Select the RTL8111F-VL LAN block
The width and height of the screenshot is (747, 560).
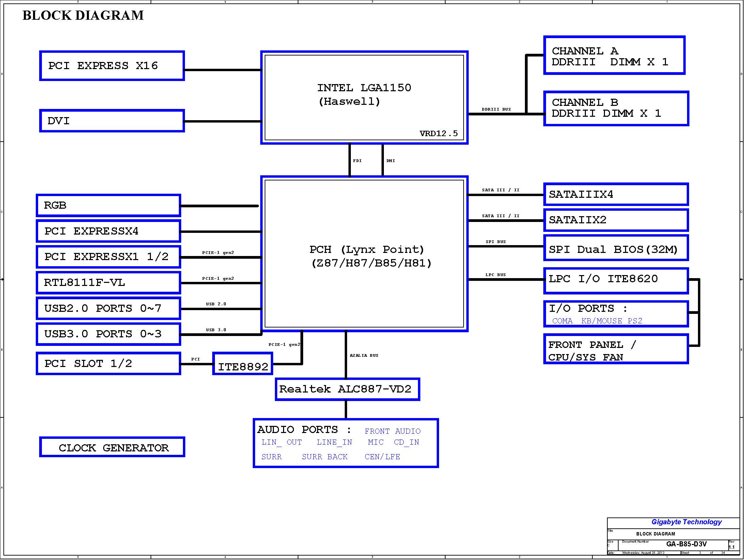(x=108, y=283)
